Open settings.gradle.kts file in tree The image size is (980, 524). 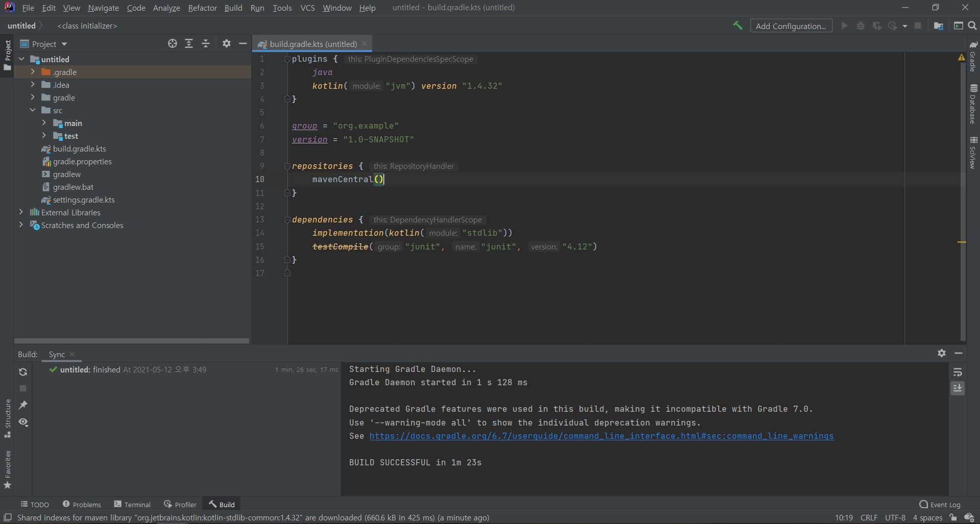[x=84, y=200]
